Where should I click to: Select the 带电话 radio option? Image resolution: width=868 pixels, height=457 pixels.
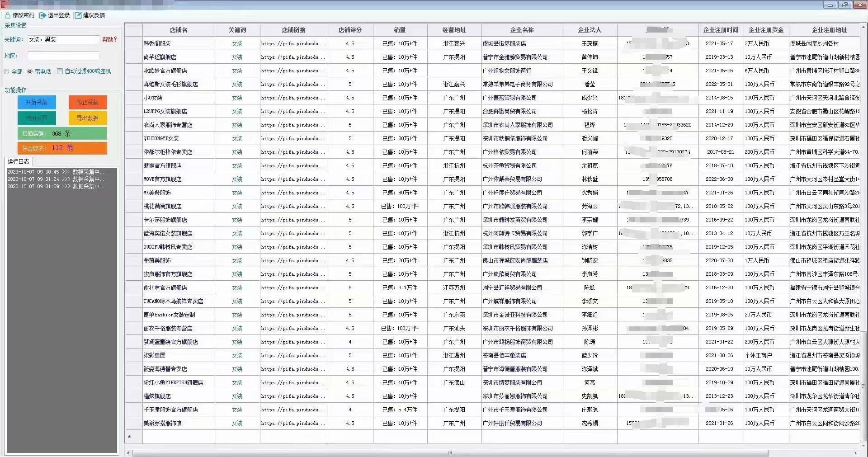coord(30,71)
